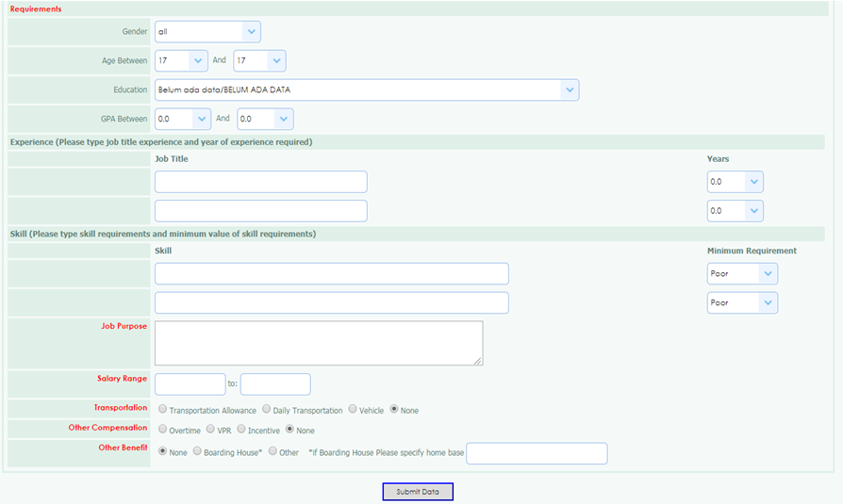843x504 pixels.
Task: Open first skill Minimum Requirement dropdown
Action: 742,273
